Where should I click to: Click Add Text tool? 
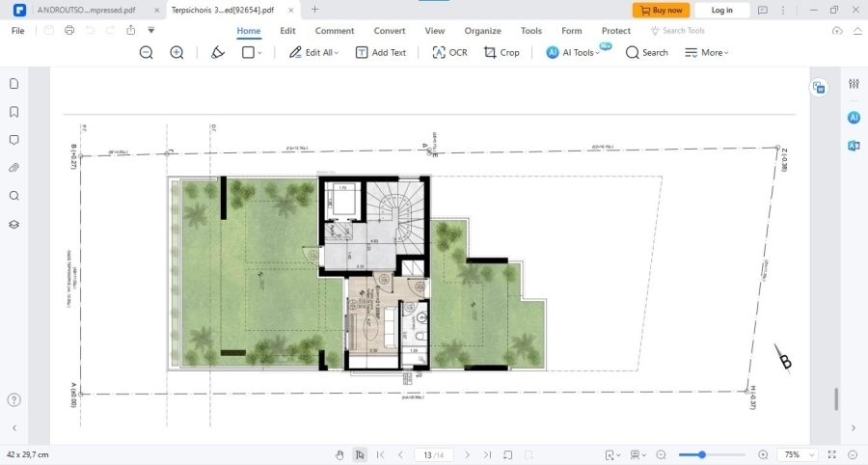(381, 53)
